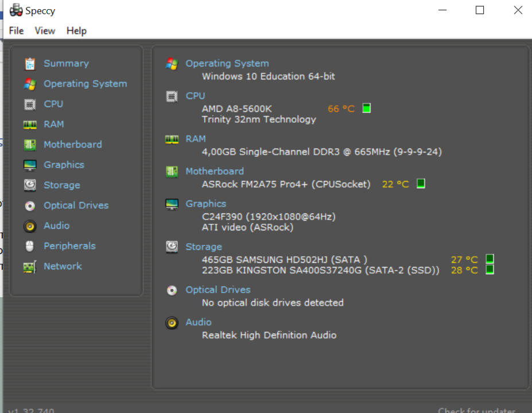Click the Check for updates link

pos(477,410)
